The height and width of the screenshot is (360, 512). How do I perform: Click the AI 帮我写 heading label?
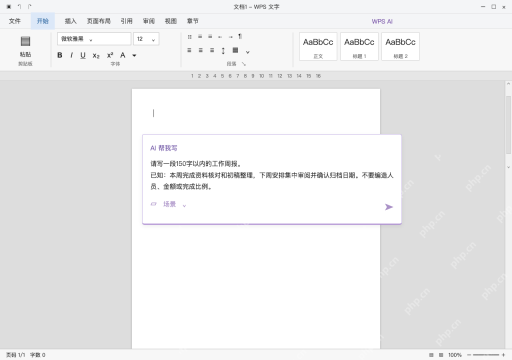(164, 148)
